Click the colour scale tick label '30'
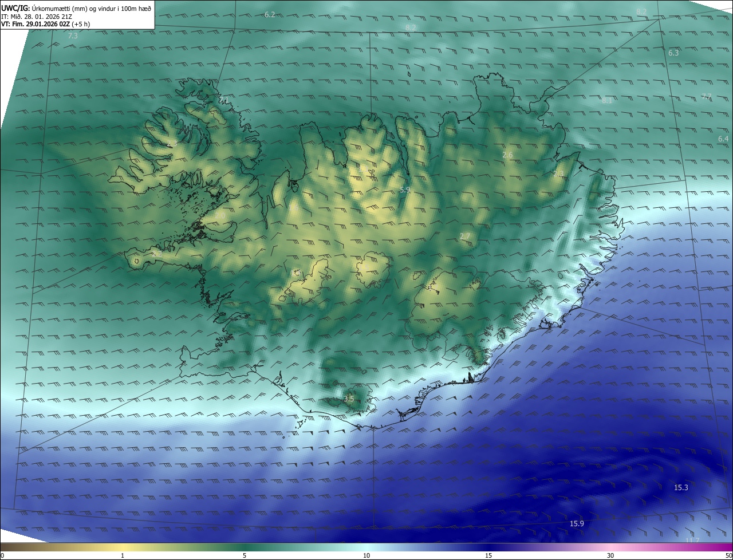This screenshot has height=560, width=733. [610, 555]
